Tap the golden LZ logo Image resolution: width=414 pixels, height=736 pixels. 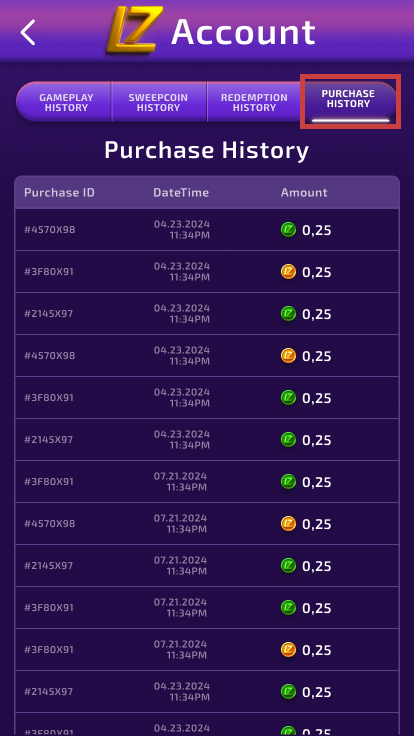click(134, 30)
